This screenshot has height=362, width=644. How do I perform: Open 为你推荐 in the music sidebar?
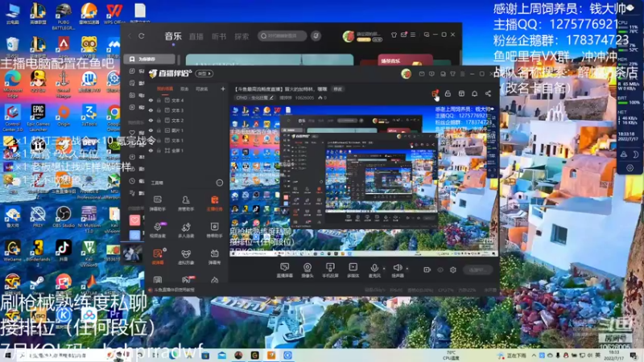pyautogui.click(x=149, y=59)
